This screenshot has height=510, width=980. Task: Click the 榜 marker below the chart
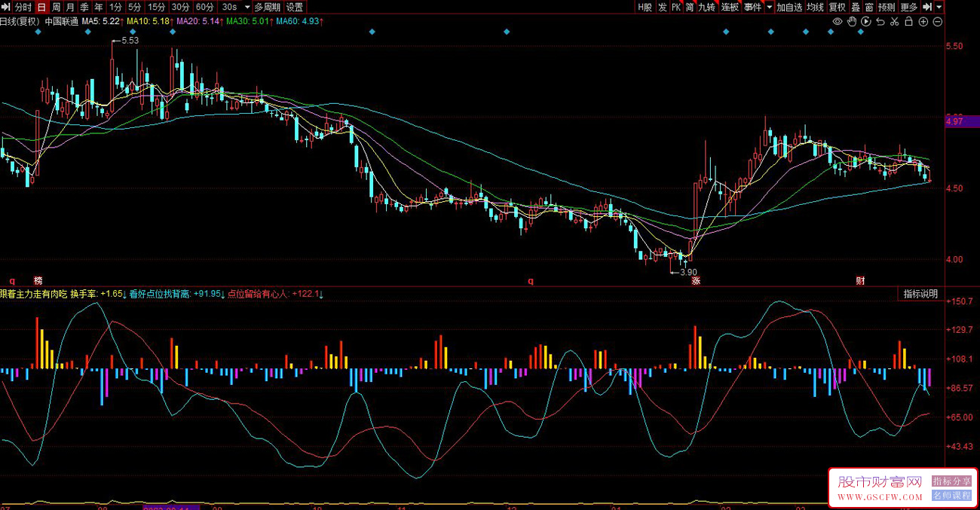pyautogui.click(x=38, y=280)
